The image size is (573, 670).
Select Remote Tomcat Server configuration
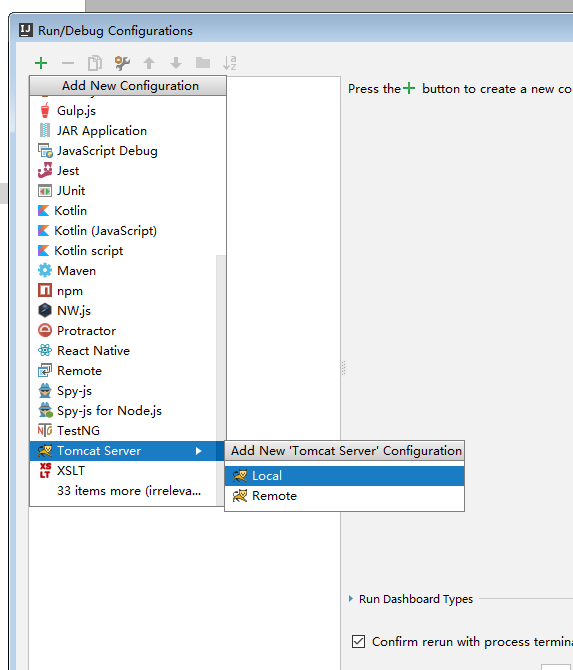click(344, 496)
